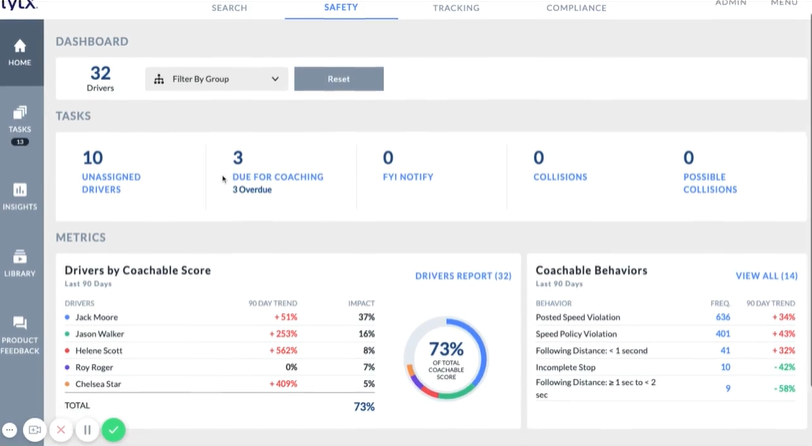Click the camera icon in recorder toolbar
The image size is (812, 446).
pyautogui.click(x=35, y=430)
